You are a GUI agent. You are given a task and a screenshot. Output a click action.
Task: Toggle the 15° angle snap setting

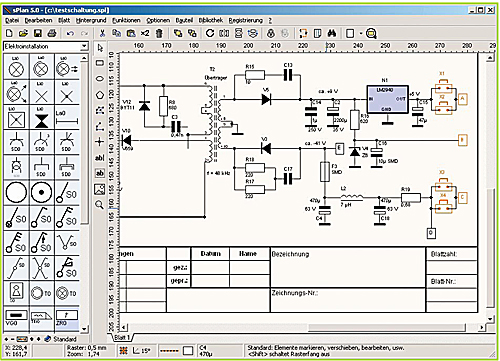coord(142,351)
